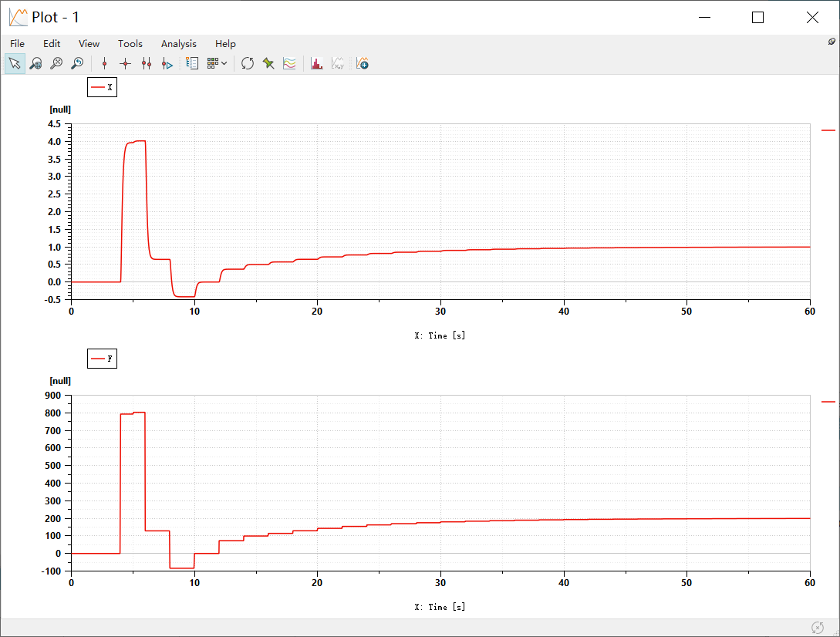Open the View menu
The width and height of the screenshot is (840, 637).
(89, 44)
